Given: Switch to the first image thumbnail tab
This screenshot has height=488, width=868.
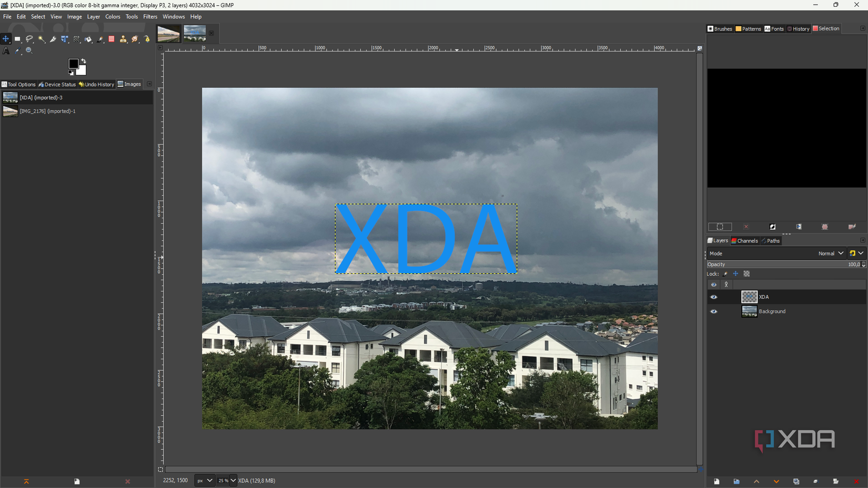Looking at the screenshot, I should (x=169, y=34).
